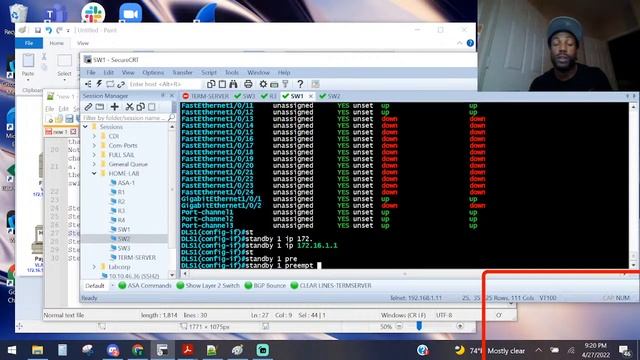
Task: Click the Session Manager connect link icon
Action: click(88, 107)
